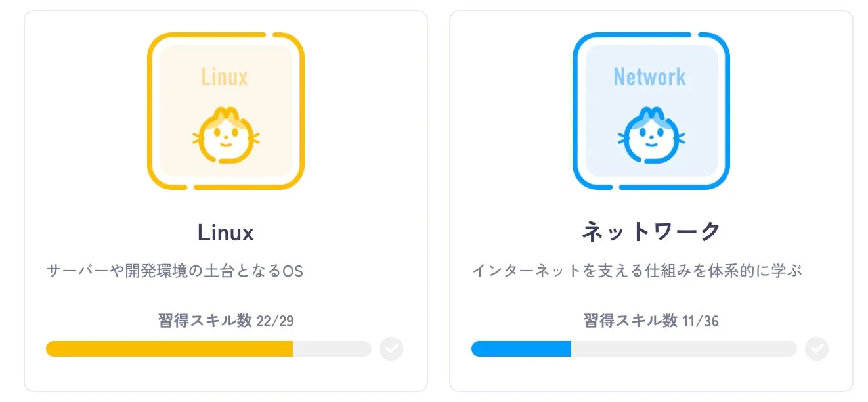Image resolution: width=868 pixels, height=402 pixels.
Task: Select the Linux cat mascot icon
Action: click(227, 136)
